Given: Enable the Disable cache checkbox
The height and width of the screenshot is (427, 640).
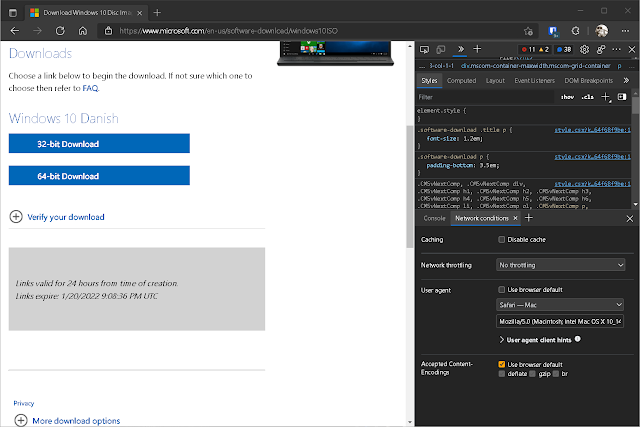Looking at the screenshot, I should [502, 240].
